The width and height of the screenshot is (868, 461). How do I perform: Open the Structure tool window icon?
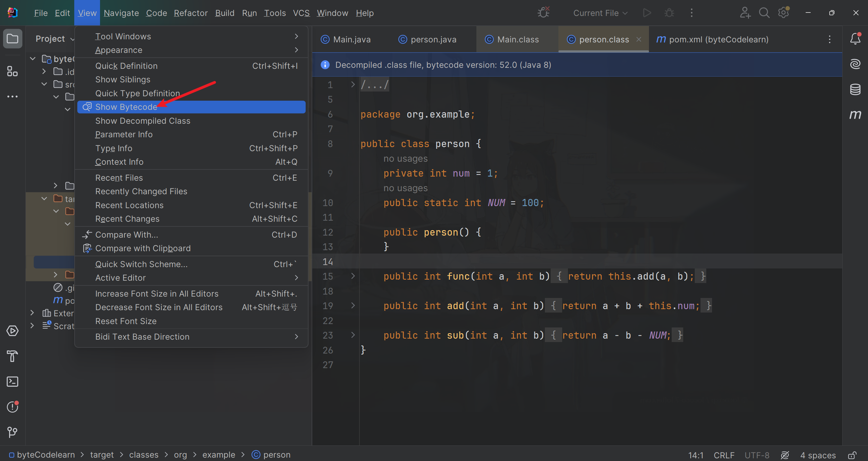pyautogui.click(x=13, y=71)
